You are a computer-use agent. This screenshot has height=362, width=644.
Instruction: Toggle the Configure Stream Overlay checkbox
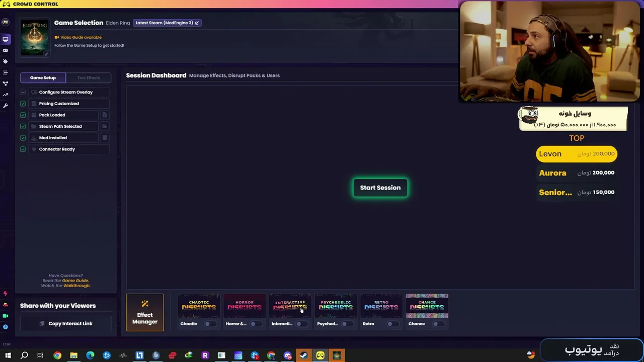tap(23, 92)
